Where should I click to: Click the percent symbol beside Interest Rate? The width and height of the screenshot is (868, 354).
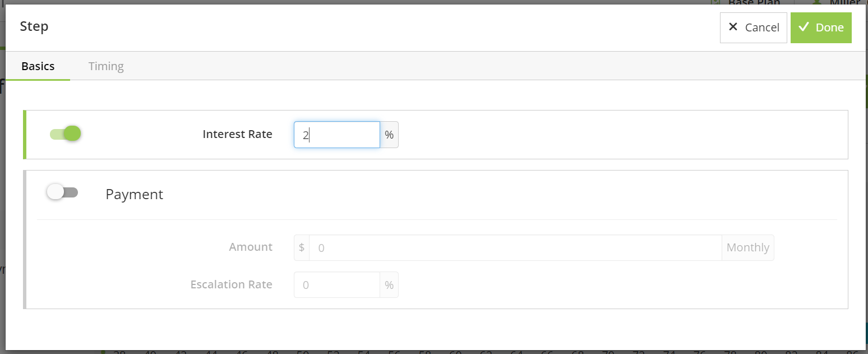tap(389, 135)
